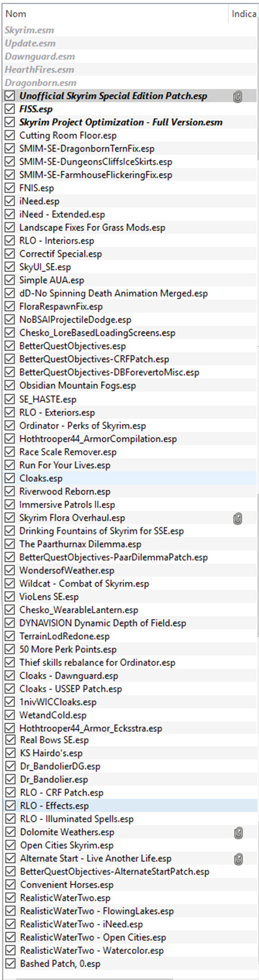The image size is (259, 980).
Task: Select RealisticWaterTwo - Watercolor.esp
Action: [91, 951]
